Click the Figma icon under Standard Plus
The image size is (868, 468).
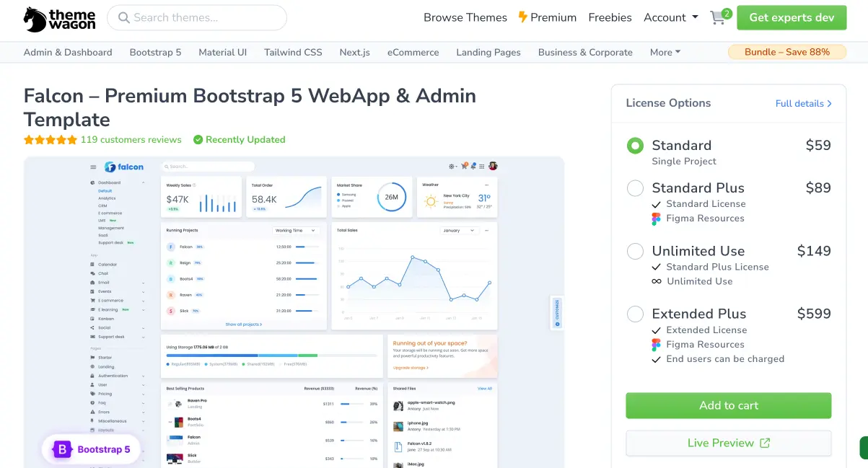[x=656, y=218]
